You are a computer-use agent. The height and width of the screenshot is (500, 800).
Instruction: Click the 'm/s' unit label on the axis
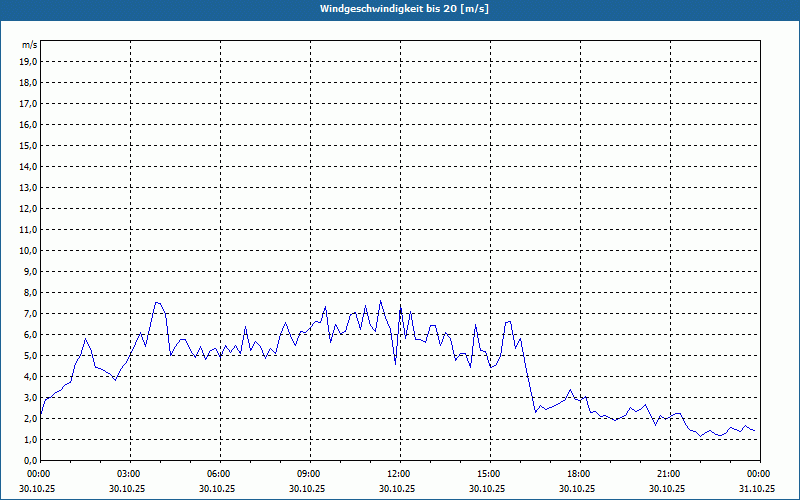coord(30,45)
